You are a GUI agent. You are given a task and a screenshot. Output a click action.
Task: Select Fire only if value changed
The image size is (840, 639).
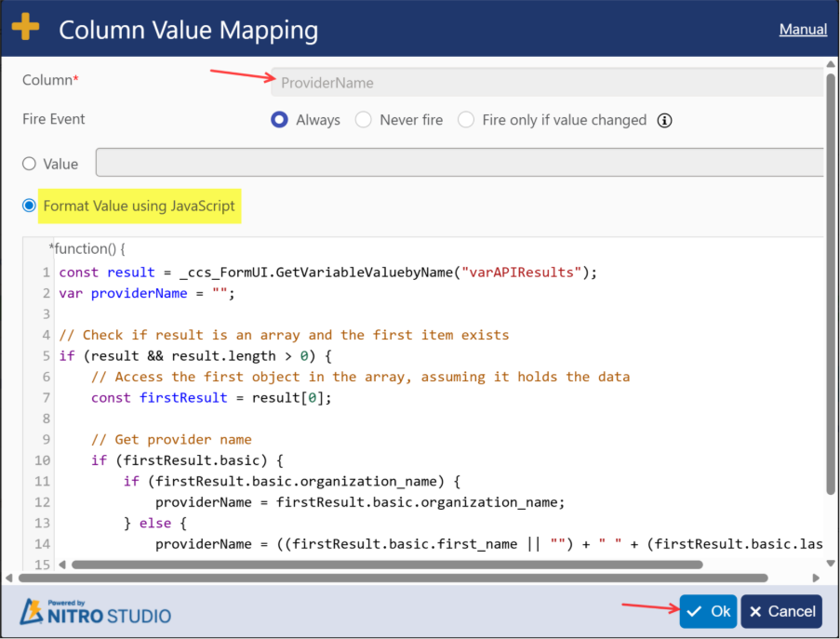pos(466,120)
